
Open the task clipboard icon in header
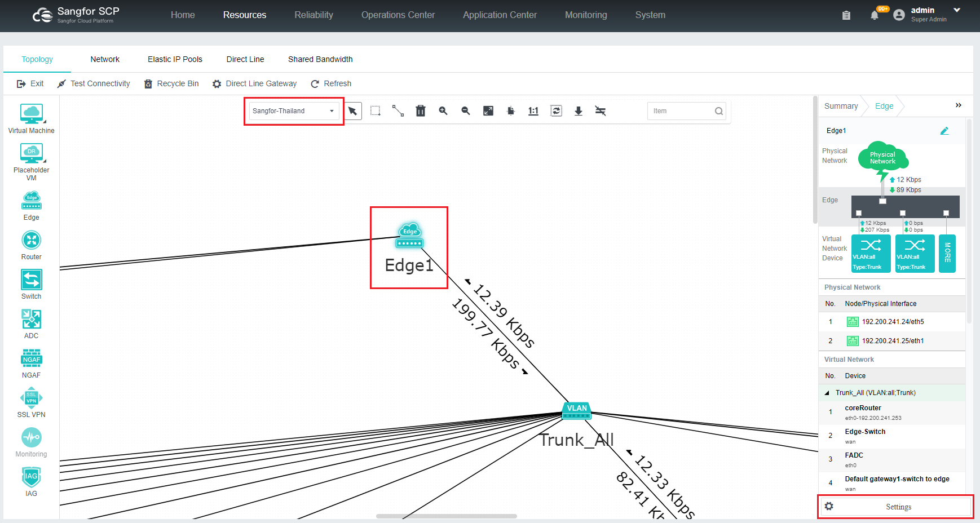(846, 15)
